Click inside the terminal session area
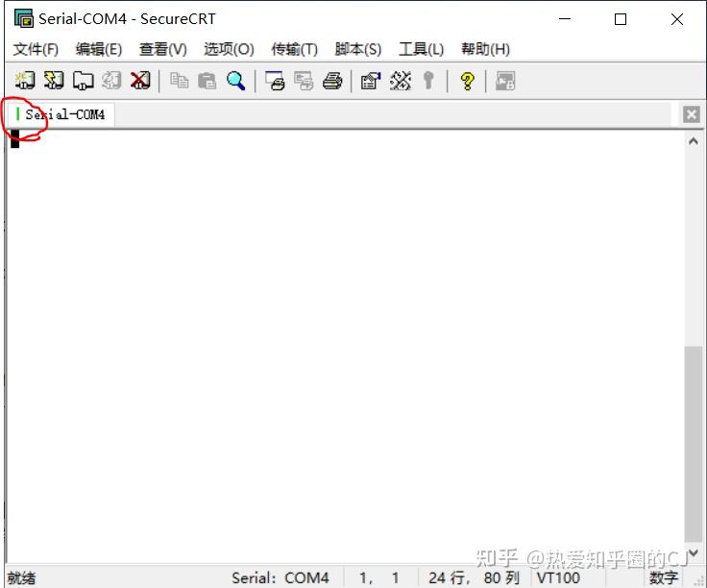 (x=345, y=346)
